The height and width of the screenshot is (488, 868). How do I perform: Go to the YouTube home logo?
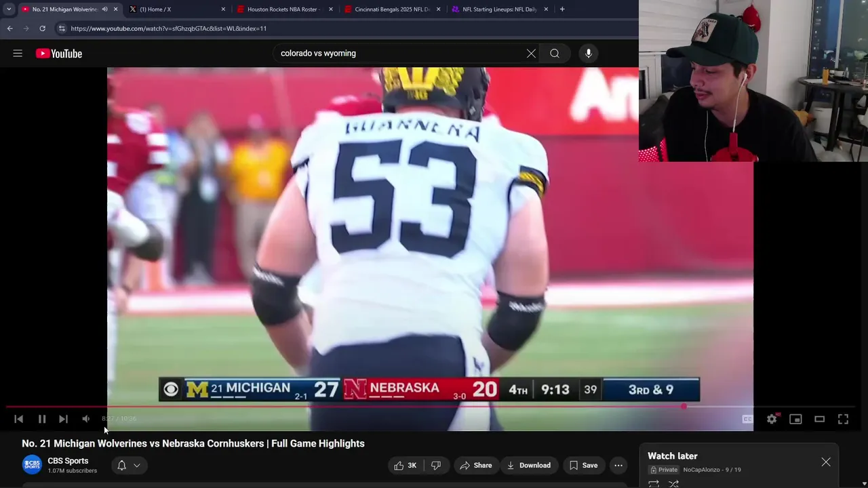[x=59, y=54]
